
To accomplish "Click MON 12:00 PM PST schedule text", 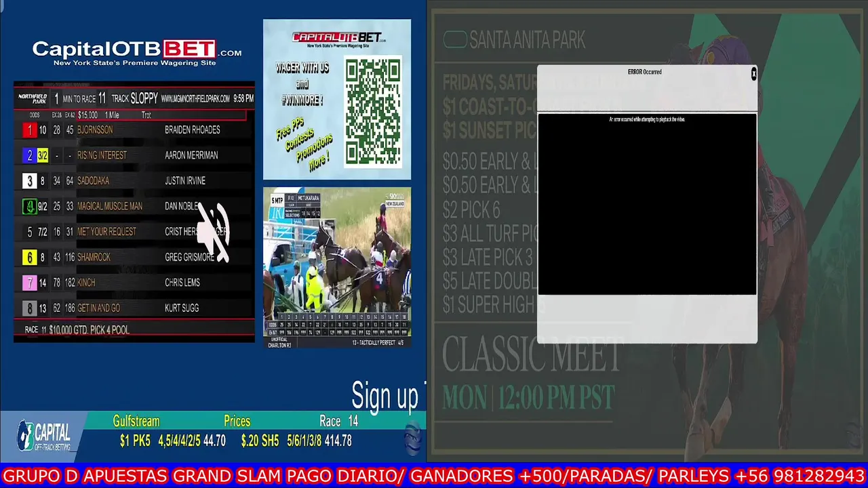I will tap(528, 398).
